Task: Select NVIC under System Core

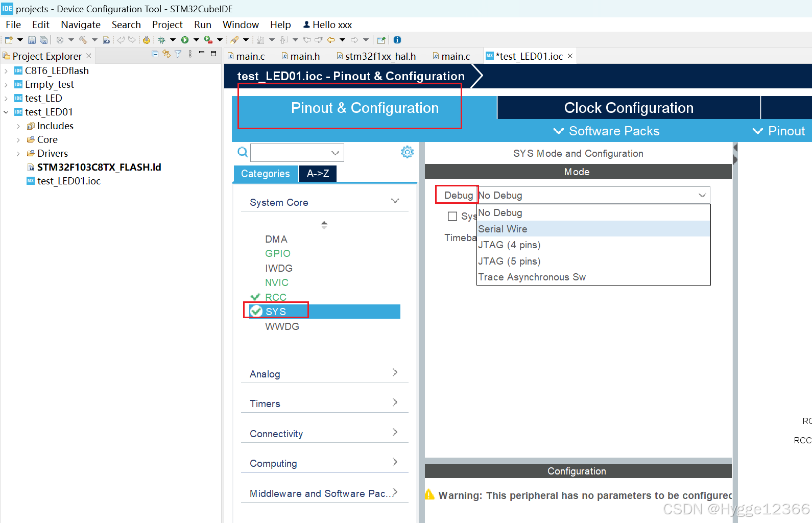Action: [277, 282]
